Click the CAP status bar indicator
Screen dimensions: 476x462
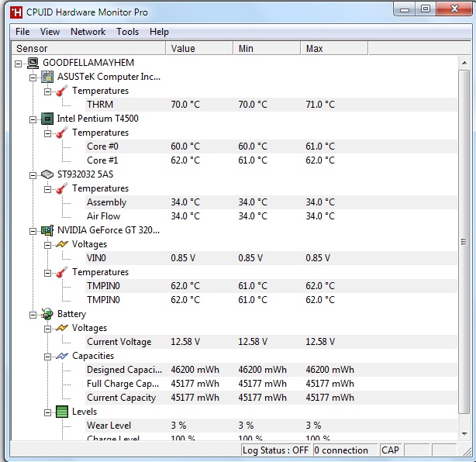391,450
